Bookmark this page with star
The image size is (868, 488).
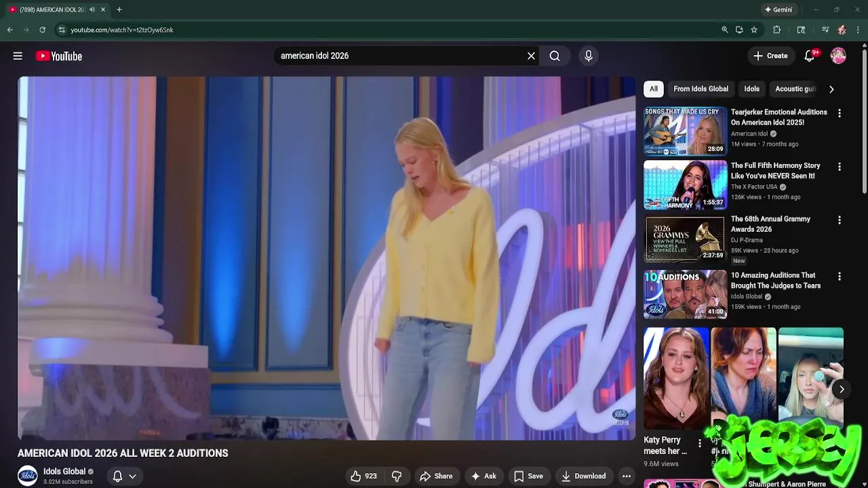754,30
